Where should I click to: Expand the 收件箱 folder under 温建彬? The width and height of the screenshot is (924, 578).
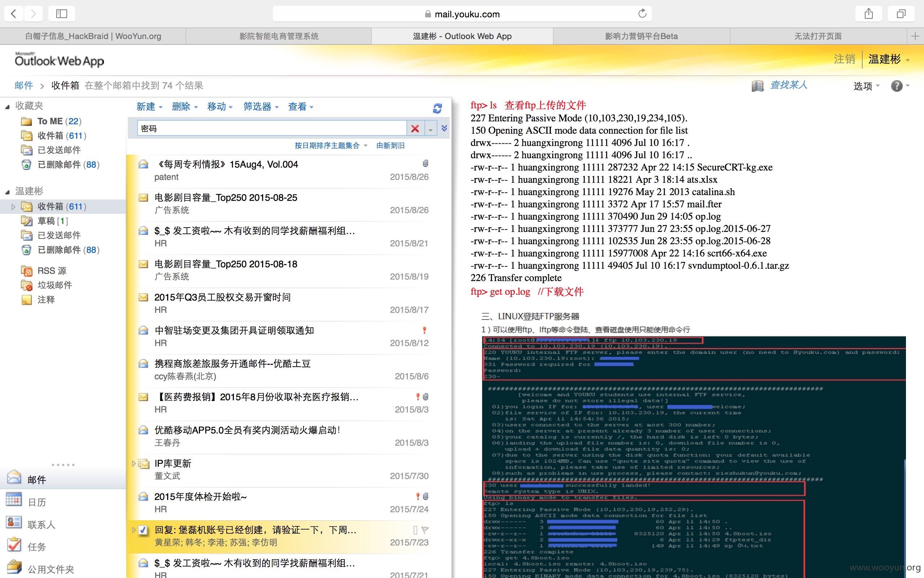[x=13, y=207]
